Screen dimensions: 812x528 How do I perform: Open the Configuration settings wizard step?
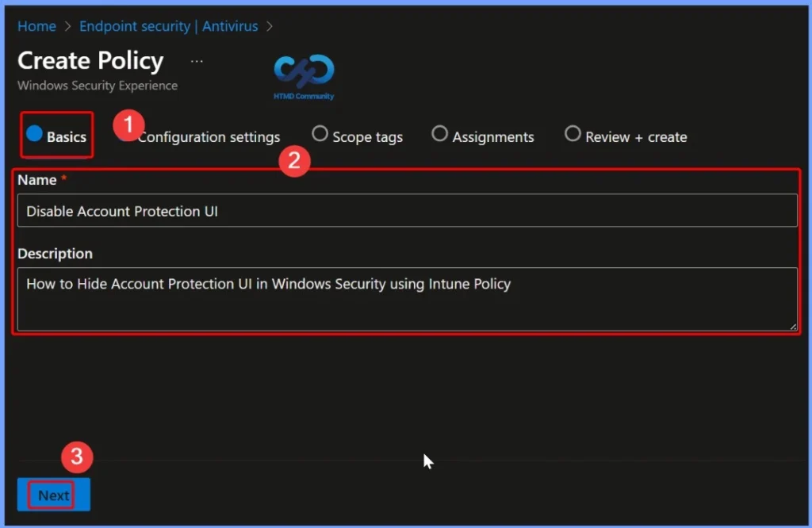(x=209, y=136)
